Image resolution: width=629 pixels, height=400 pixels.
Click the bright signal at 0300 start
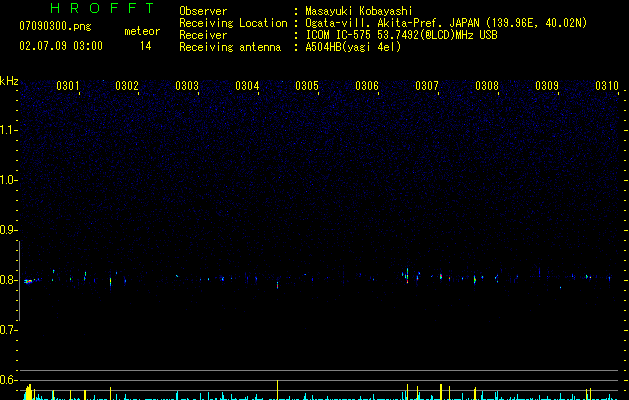(x=28, y=282)
